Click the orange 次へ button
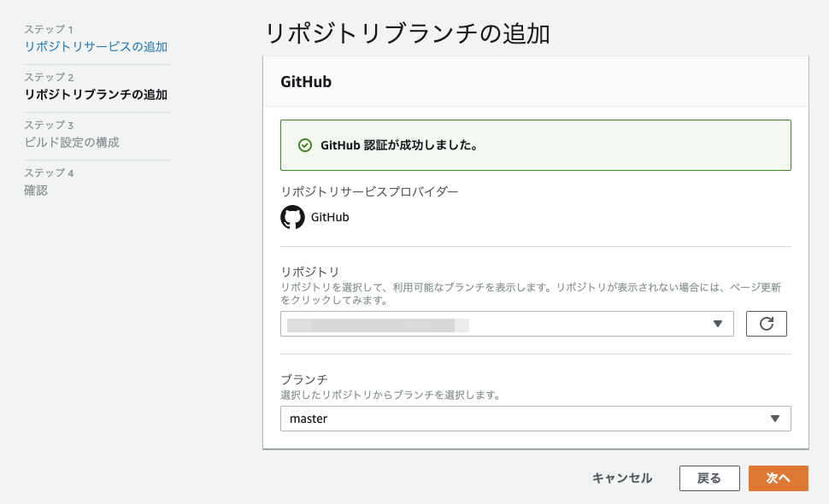The height and width of the screenshot is (504, 829). tap(779, 478)
